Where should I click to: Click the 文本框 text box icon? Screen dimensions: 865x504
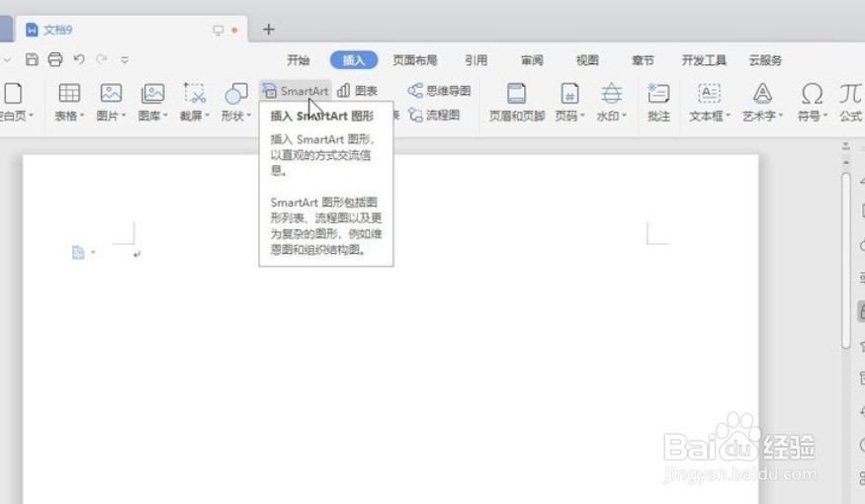709,93
